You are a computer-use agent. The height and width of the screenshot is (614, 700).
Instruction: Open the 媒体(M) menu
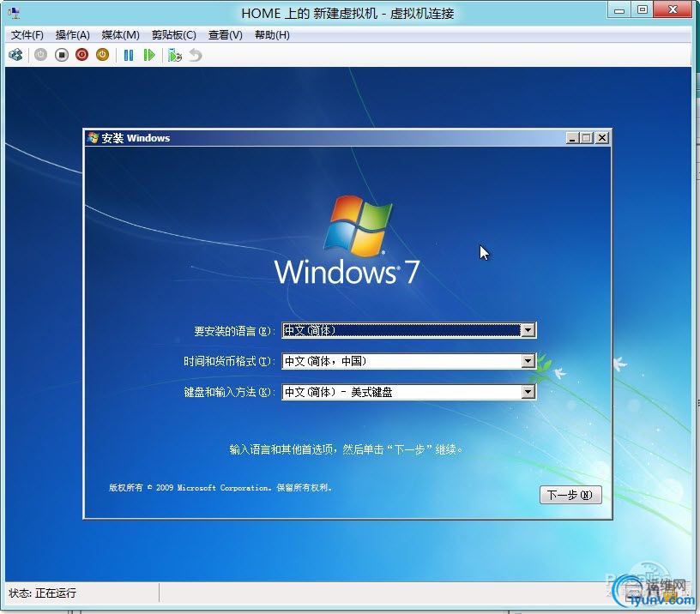(x=121, y=35)
